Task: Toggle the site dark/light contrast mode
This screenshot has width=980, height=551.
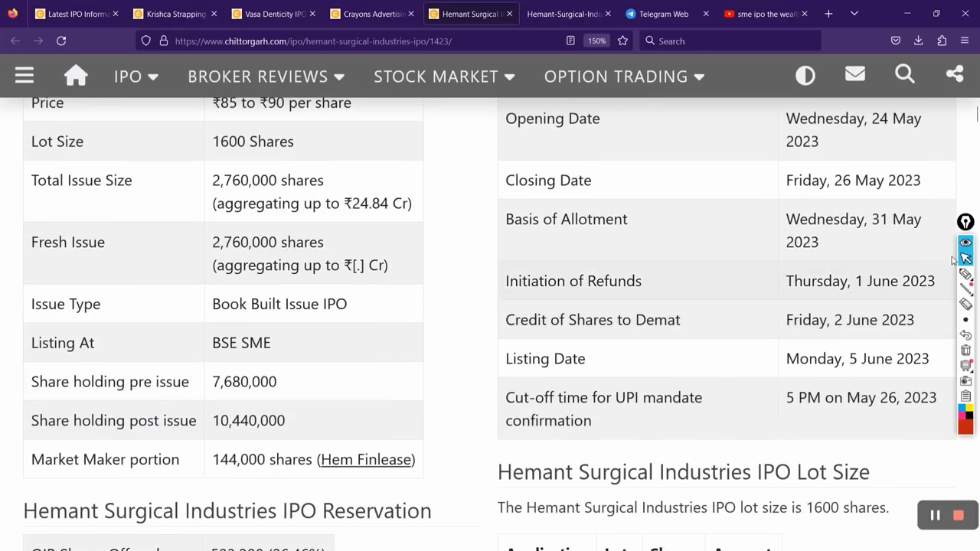Action: pos(805,75)
